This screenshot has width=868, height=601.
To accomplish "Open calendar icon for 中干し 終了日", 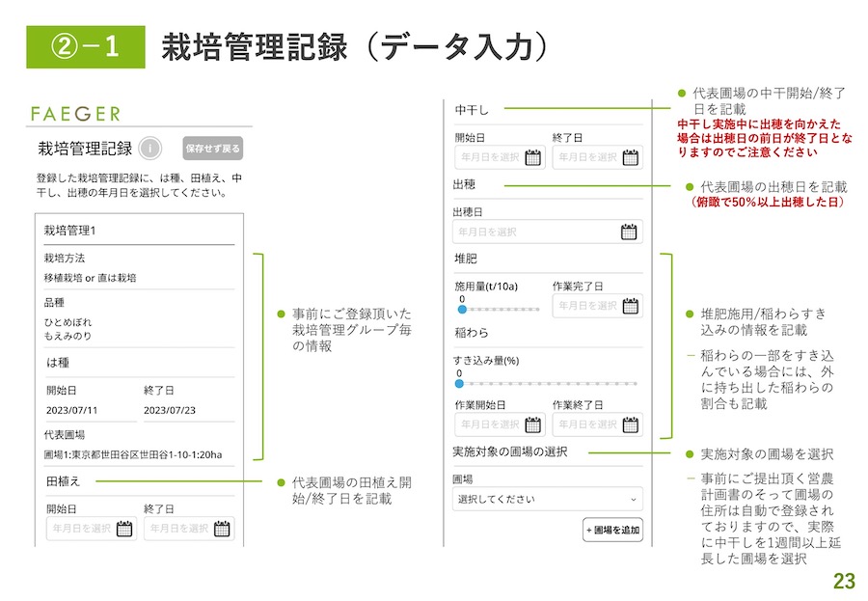I will click(x=630, y=157).
